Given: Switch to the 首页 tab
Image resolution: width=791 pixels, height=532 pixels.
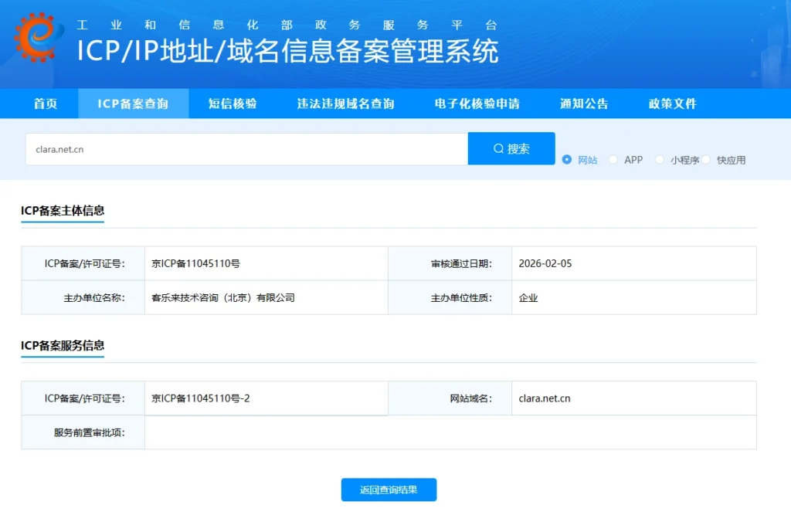Looking at the screenshot, I should 46,103.
